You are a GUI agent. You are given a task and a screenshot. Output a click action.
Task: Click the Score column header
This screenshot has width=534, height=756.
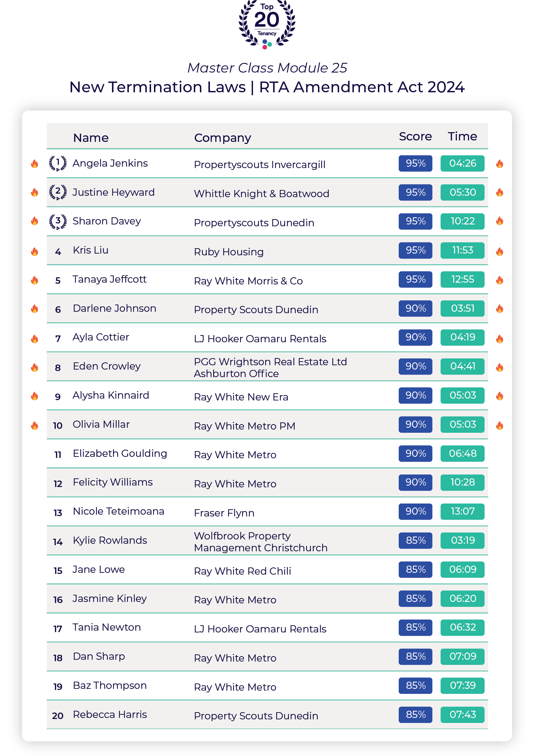(x=415, y=136)
